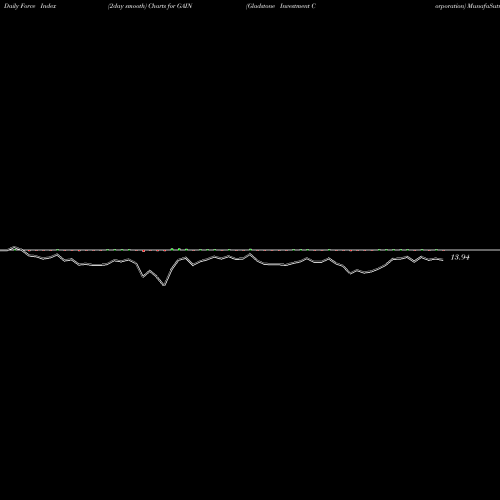Click the '(2day smooth) Charts for GAIN' text

(150, 6)
